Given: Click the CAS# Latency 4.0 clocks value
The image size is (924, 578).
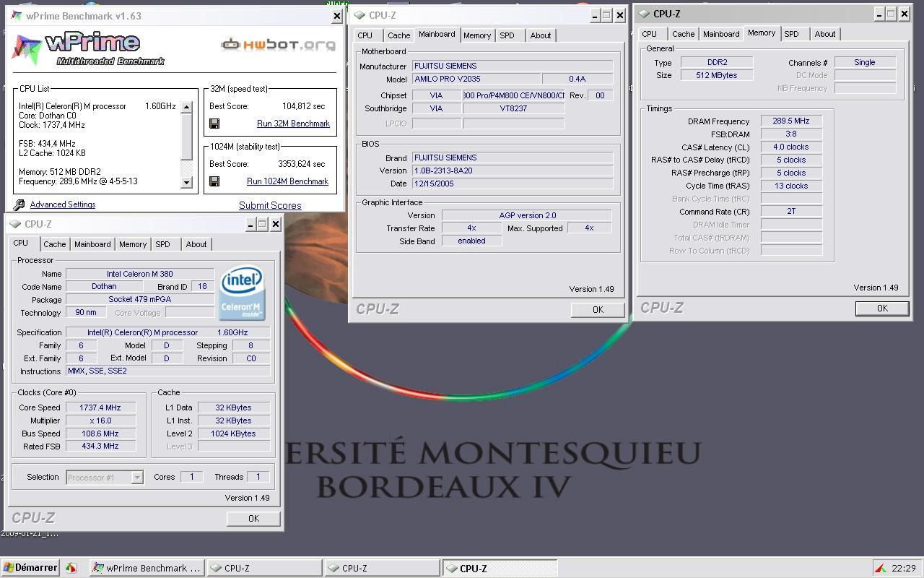Looking at the screenshot, I should [x=791, y=147].
